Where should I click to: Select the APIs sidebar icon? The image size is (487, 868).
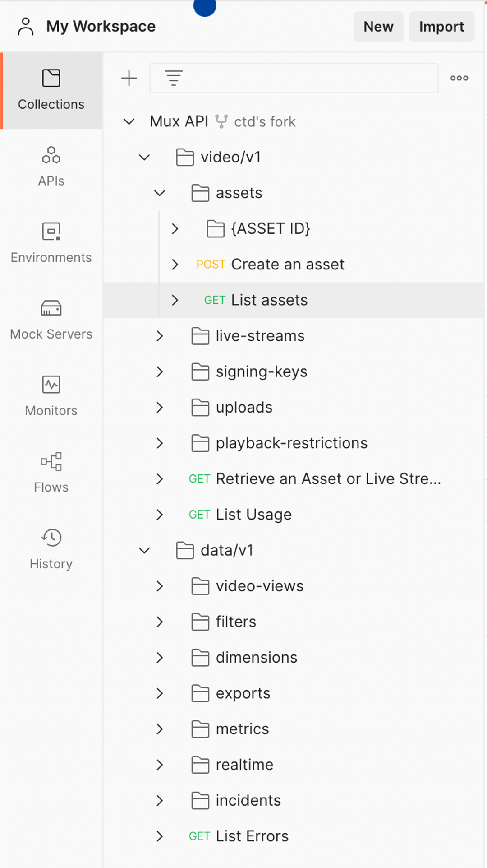(x=51, y=165)
